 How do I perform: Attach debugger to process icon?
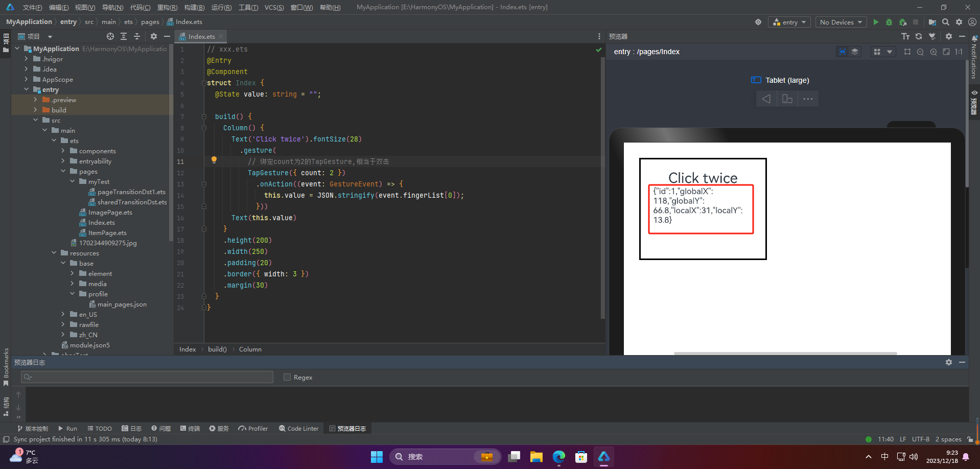click(903, 22)
